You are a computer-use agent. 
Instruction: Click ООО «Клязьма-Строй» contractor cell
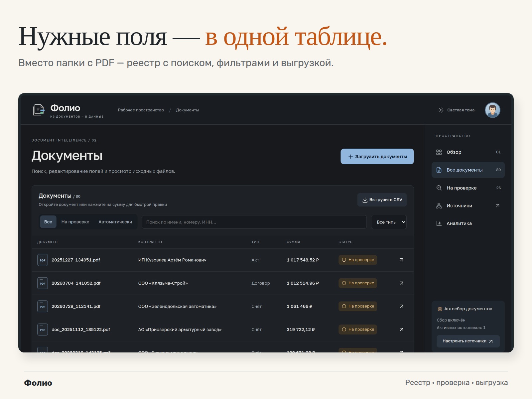163,283
